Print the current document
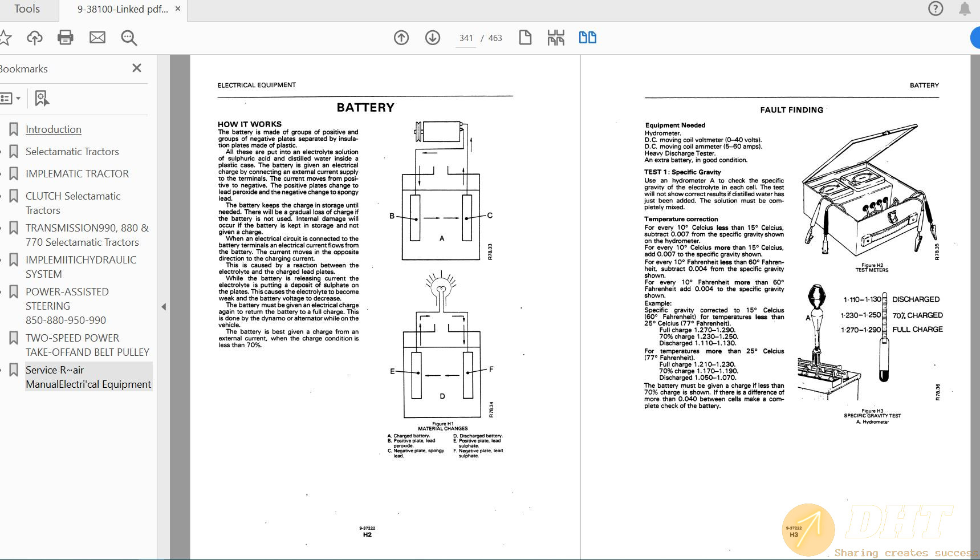This screenshot has height=560, width=980. click(x=65, y=38)
